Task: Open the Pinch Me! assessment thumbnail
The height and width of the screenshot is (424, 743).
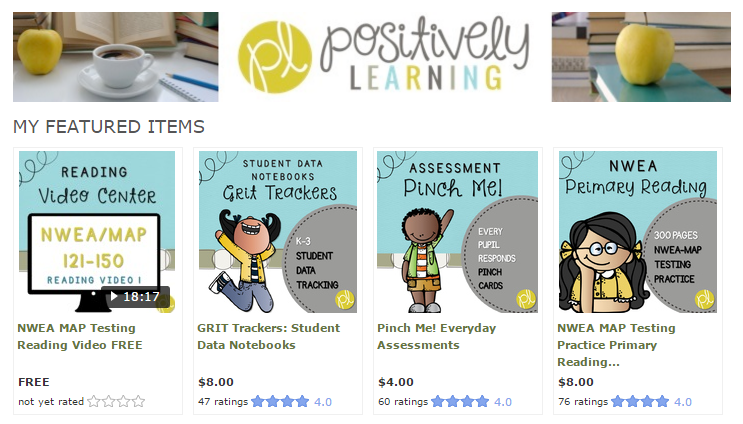Action: (457, 232)
